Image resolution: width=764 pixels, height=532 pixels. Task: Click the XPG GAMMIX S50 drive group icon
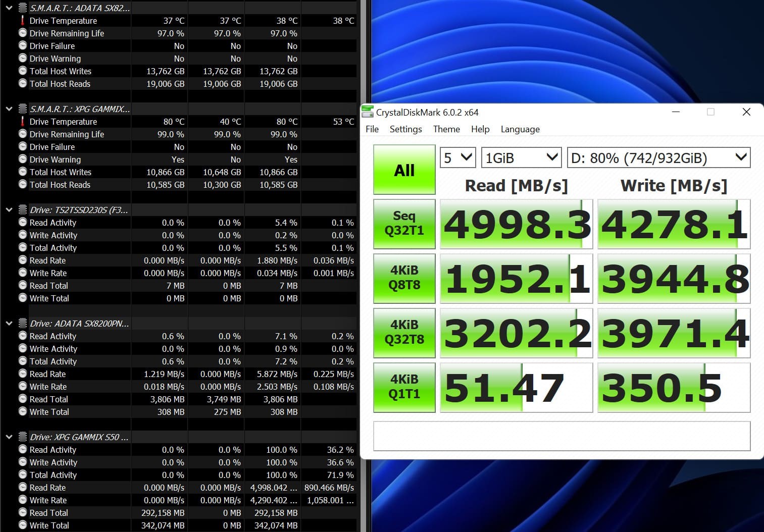click(22, 437)
